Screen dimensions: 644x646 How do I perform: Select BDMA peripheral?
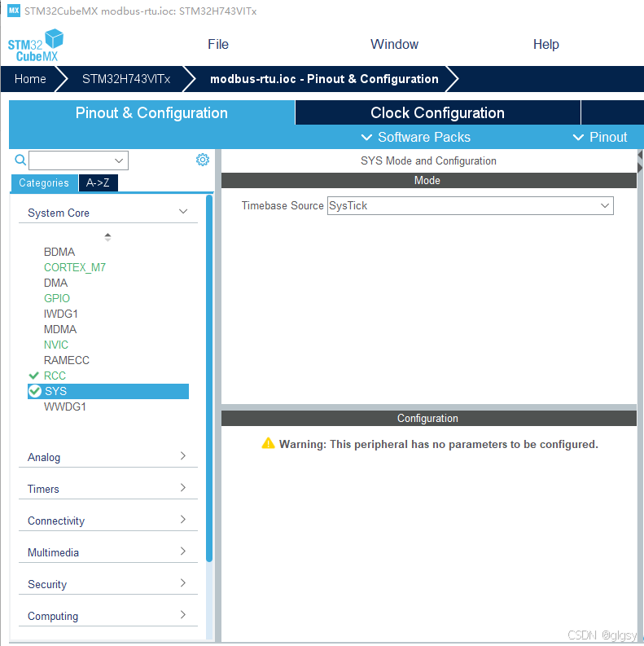[x=59, y=252]
